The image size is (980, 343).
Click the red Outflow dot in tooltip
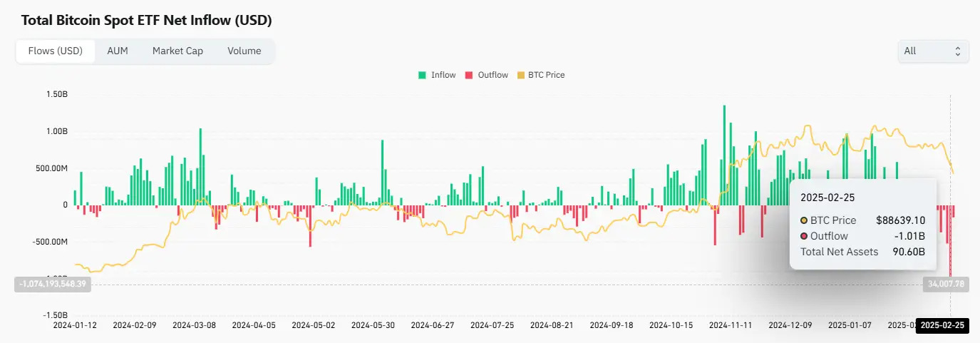pos(804,236)
